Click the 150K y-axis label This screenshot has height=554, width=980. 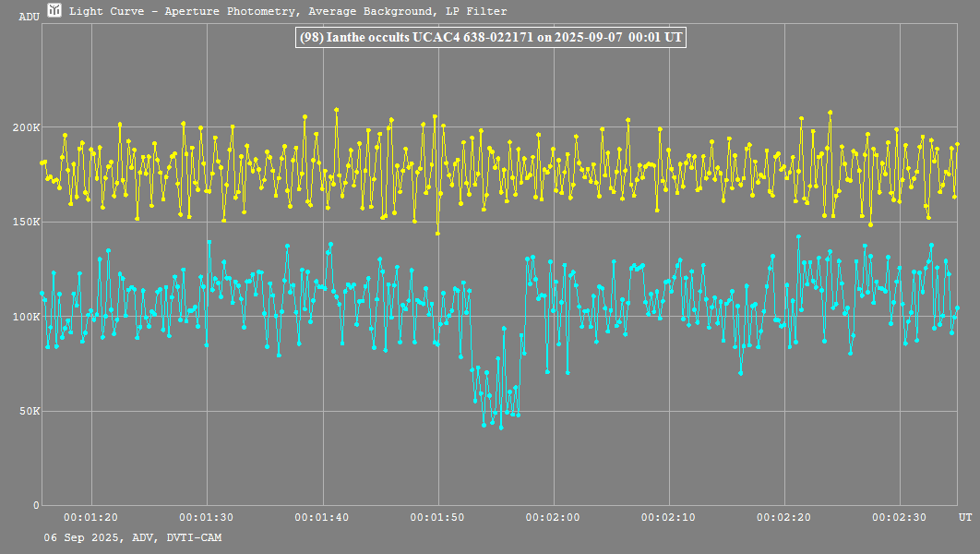point(25,222)
